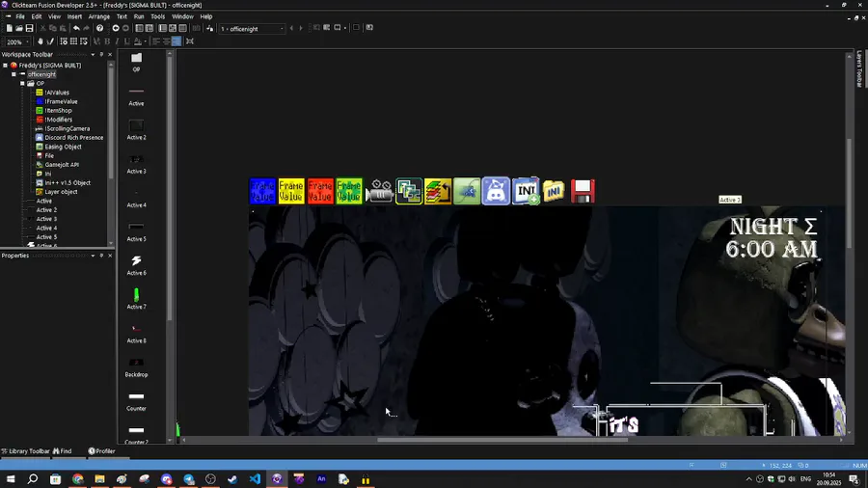Image resolution: width=868 pixels, height=488 pixels.
Task: Open the frame selector dropdown '1 - officenight'
Action: [252, 29]
